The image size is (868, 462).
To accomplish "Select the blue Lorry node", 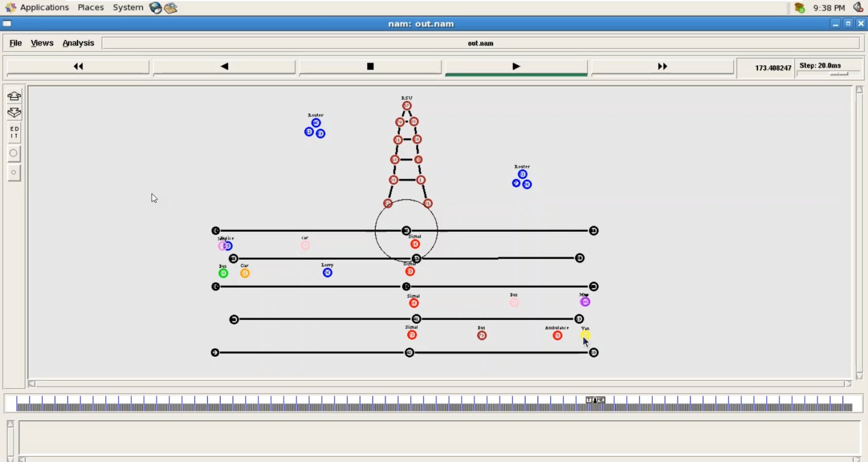I will (328, 272).
